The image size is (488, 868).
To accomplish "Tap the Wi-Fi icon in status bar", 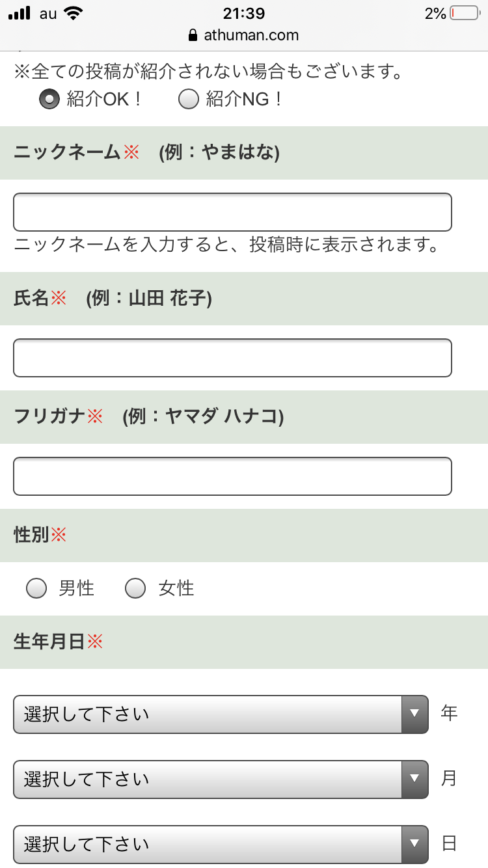I will (74, 13).
